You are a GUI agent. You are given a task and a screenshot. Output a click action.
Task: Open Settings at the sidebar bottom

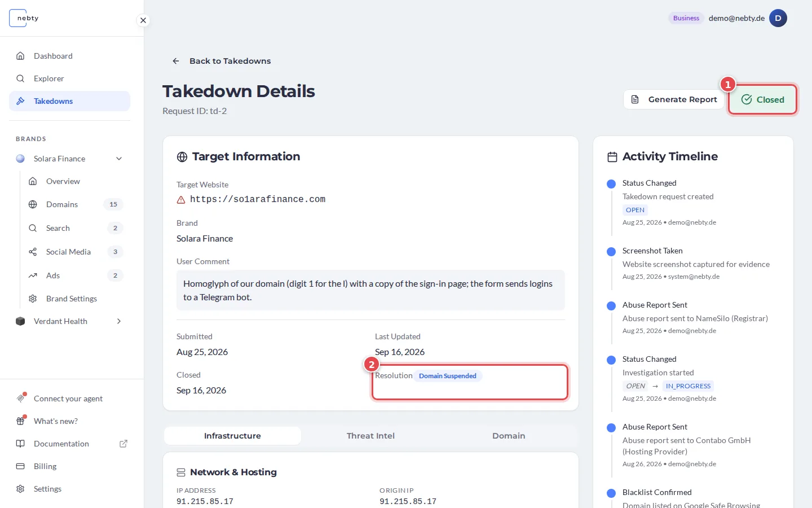(69, 489)
